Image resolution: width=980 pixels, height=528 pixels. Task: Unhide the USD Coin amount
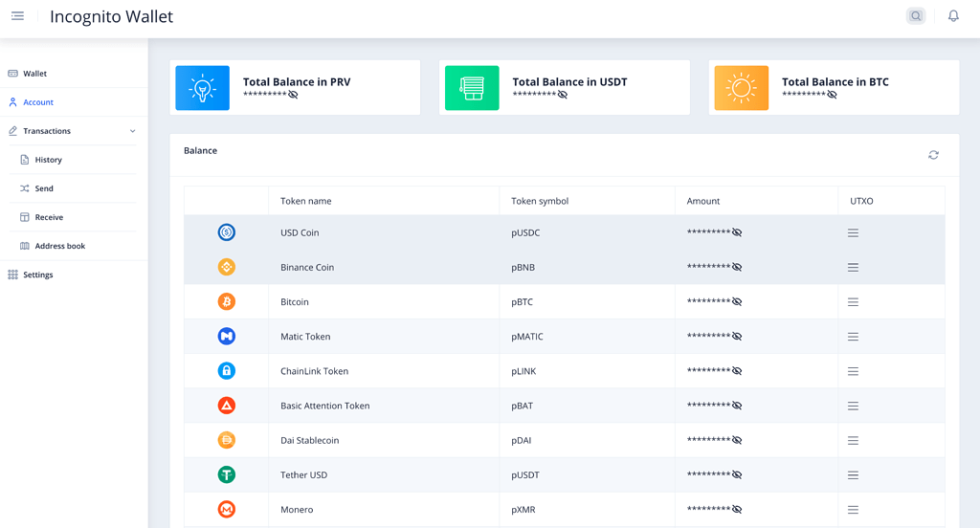737,233
